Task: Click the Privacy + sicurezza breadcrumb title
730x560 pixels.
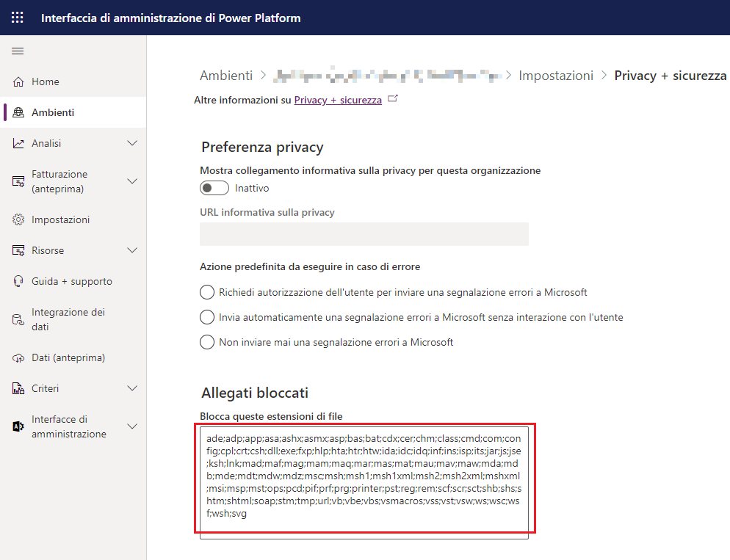Action: tap(671, 76)
